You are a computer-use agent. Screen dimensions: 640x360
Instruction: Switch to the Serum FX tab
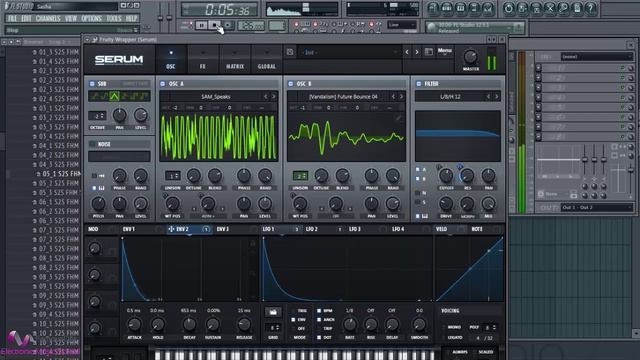point(202,60)
